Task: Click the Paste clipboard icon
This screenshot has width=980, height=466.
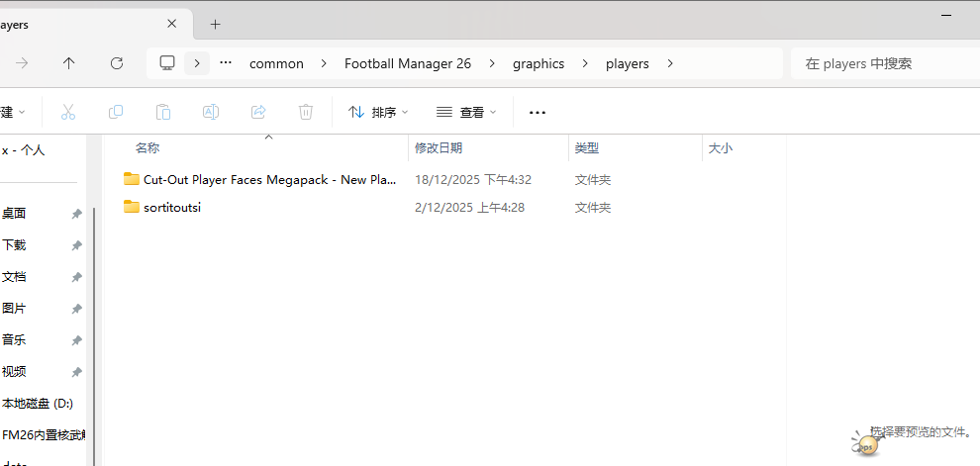Action: coord(163,112)
